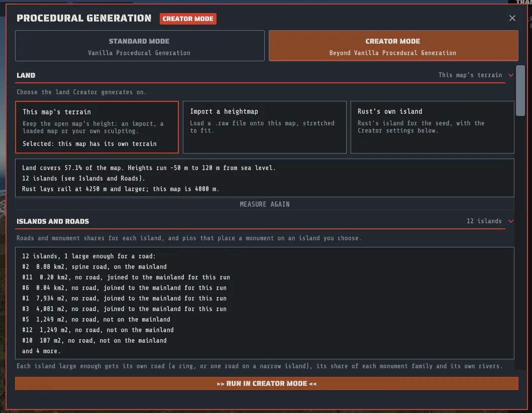Close the Procedural Generation dialog
532x413 pixels.
click(x=512, y=18)
